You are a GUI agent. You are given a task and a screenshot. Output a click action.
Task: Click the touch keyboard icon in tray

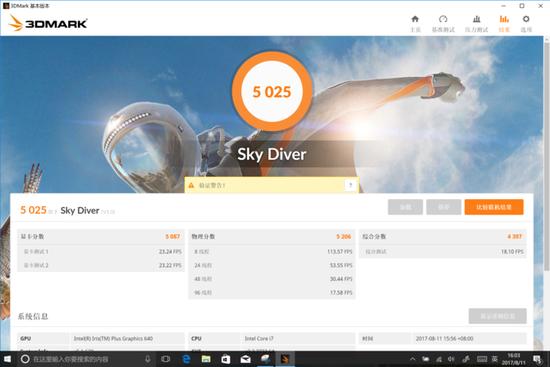pyautogui.click(x=482, y=359)
